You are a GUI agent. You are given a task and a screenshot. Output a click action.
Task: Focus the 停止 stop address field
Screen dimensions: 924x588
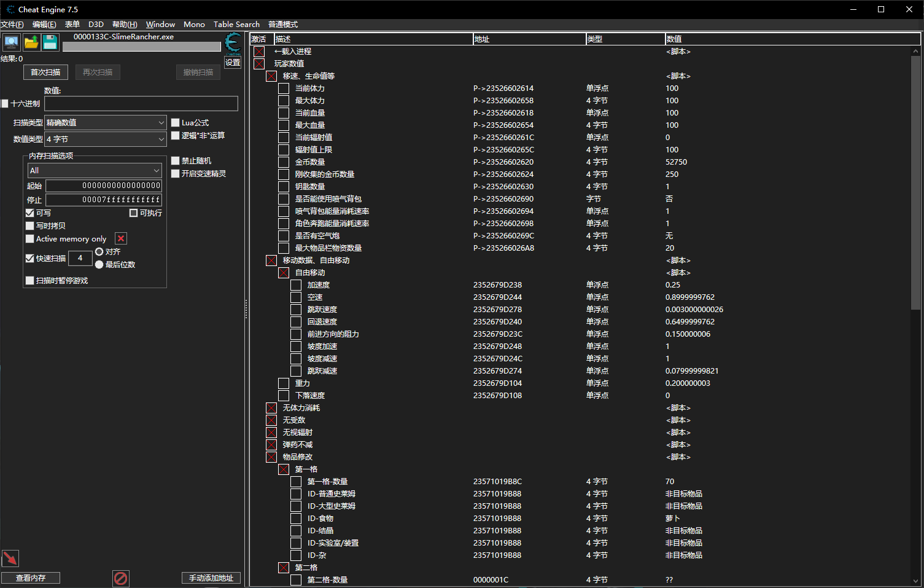click(x=104, y=200)
